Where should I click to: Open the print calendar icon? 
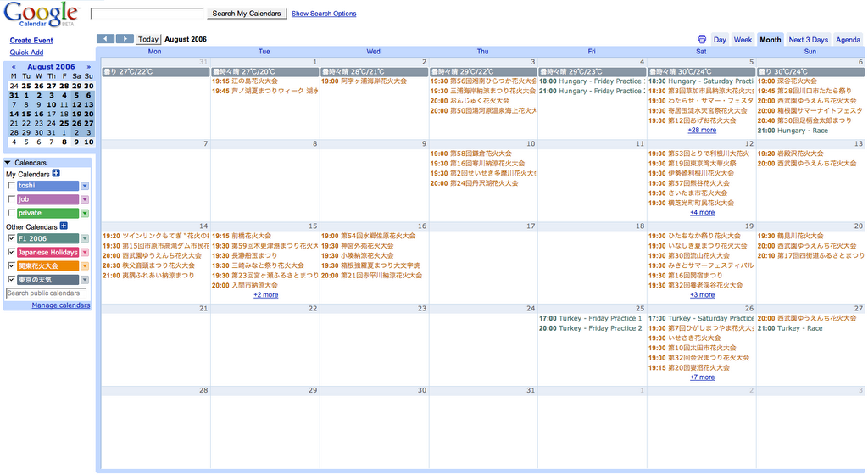(702, 39)
